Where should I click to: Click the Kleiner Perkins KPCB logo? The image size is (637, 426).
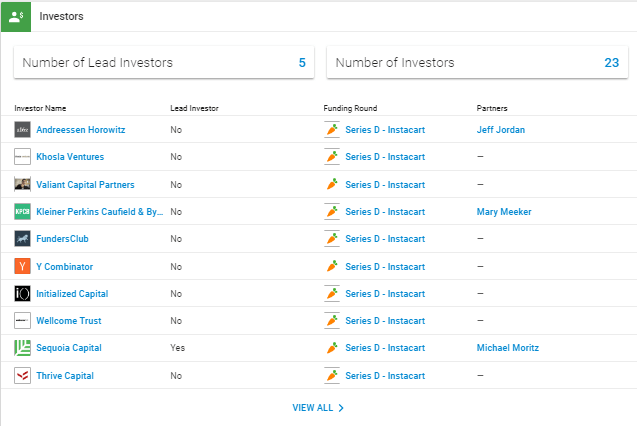(x=22, y=212)
